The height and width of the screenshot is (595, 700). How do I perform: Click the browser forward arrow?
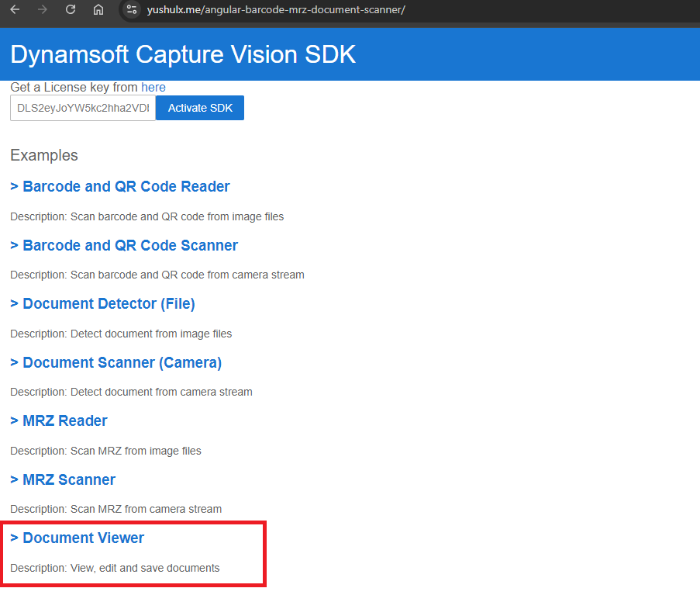pos(43,10)
